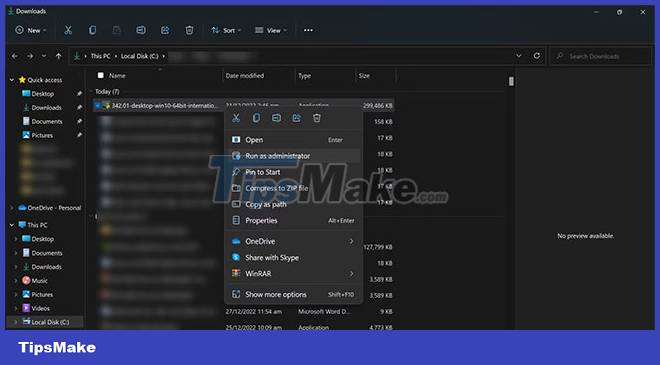Sort by the Name column header
The height and width of the screenshot is (365, 660).
tap(117, 76)
